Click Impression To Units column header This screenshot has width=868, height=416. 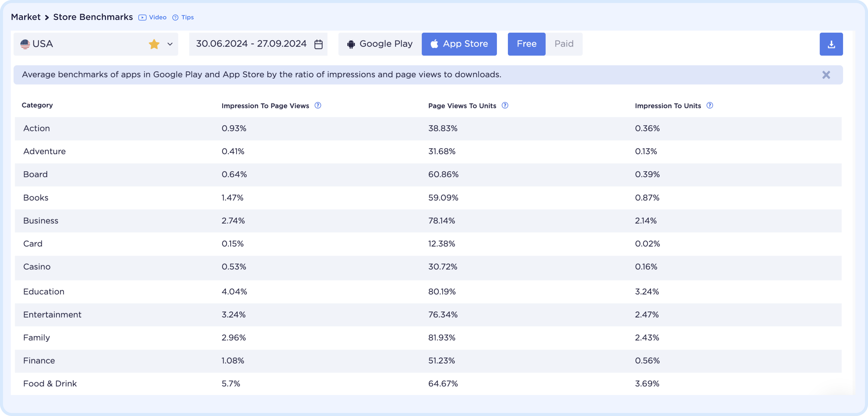coord(668,105)
